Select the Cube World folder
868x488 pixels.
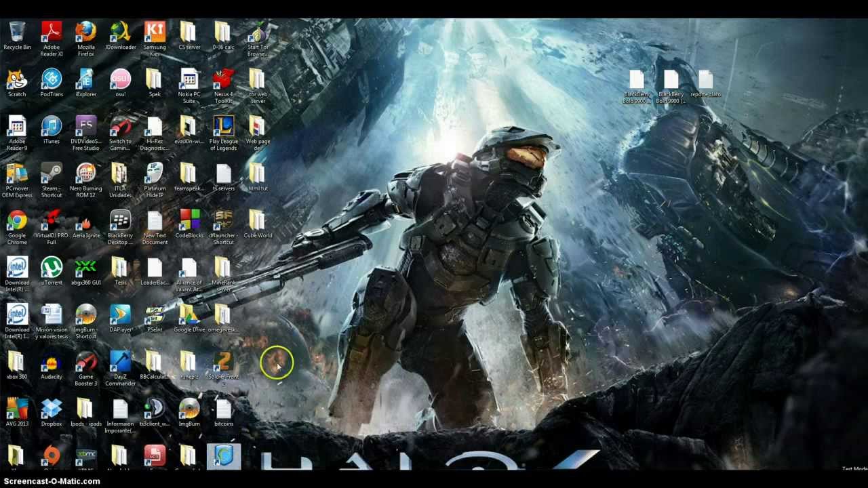[x=258, y=225]
